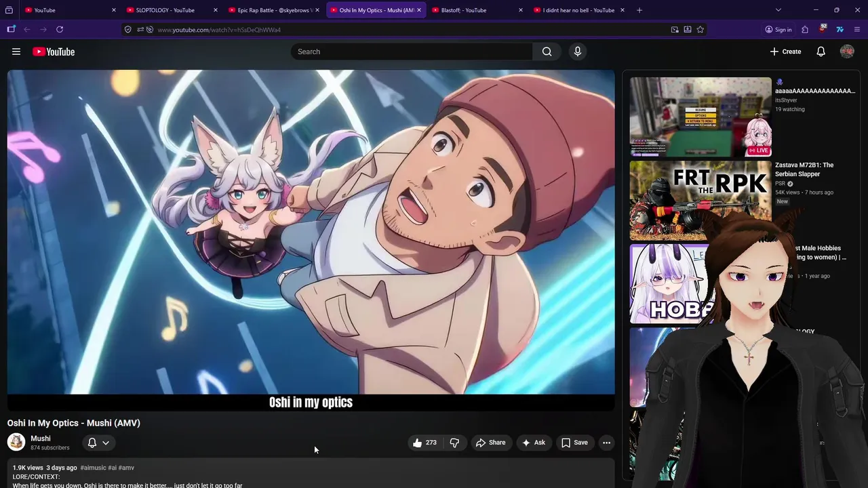Open the Mushi channel name link
Image resolution: width=868 pixels, height=488 pixels.
coord(41,439)
